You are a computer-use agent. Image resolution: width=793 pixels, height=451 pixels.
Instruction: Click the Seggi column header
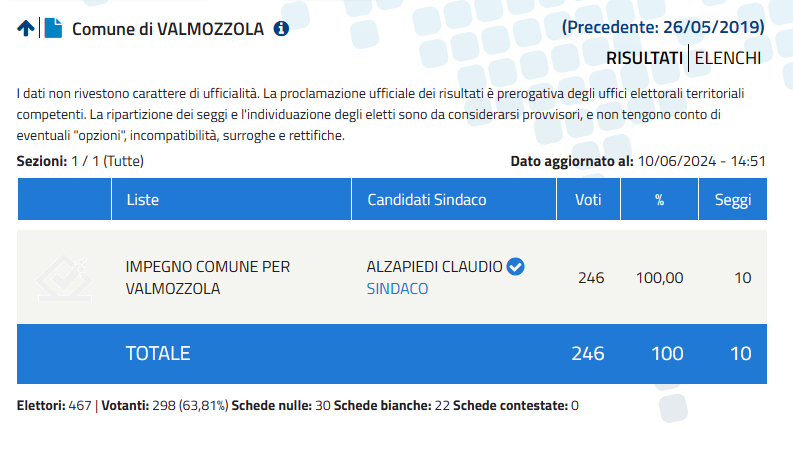pos(733,199)
